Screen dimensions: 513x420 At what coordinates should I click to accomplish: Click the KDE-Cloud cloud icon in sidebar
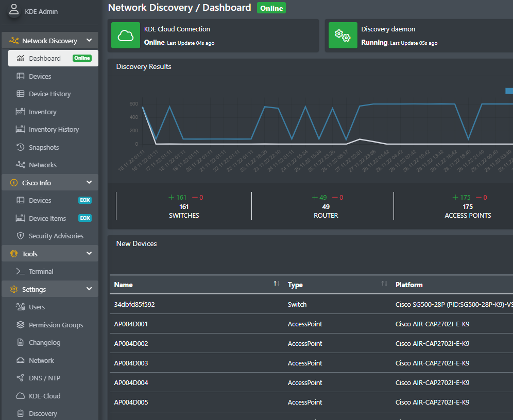(x=20, y=396)
